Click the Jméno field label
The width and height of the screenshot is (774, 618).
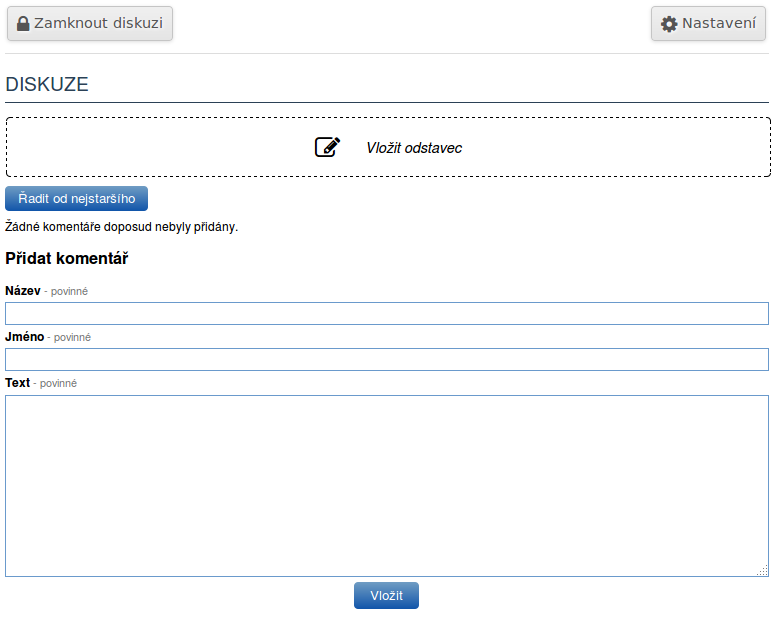click(24, 337)
